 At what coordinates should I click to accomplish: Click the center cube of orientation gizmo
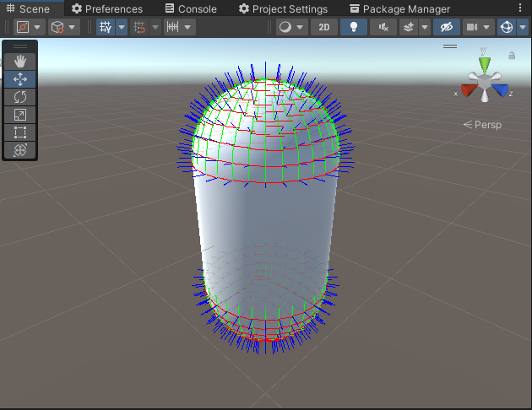485,82
